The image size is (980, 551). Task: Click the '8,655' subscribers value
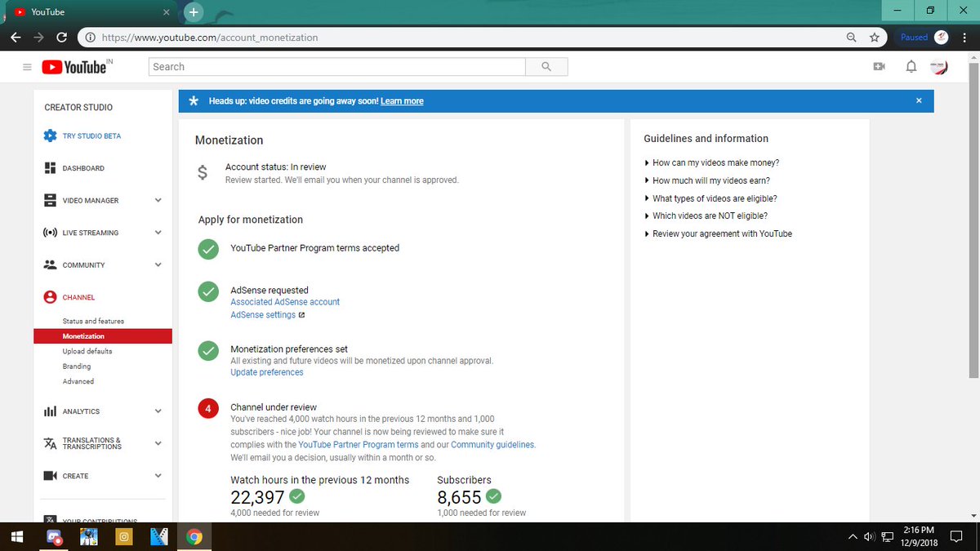coord(458,497)
